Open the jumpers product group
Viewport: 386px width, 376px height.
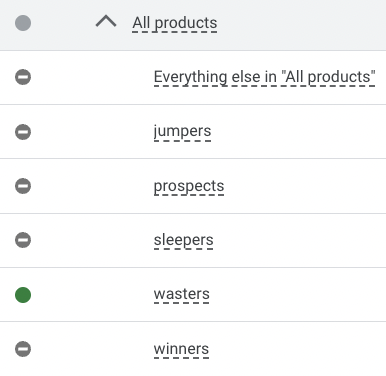(182, 131)
